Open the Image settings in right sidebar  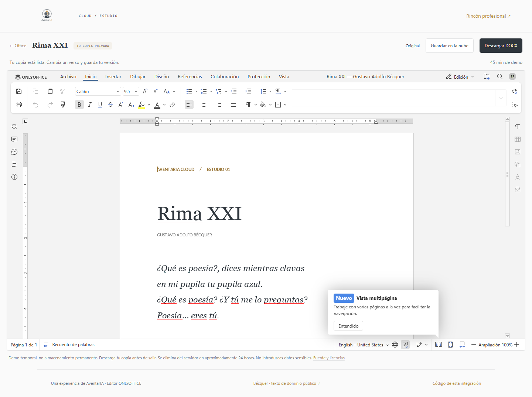point(518,152)
